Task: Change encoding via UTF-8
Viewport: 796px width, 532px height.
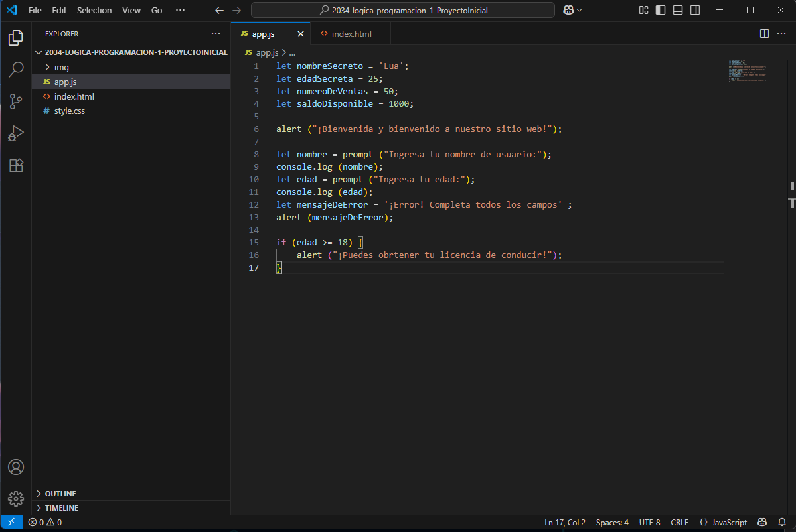Action: pyautogui.click(x=649, y=522)
